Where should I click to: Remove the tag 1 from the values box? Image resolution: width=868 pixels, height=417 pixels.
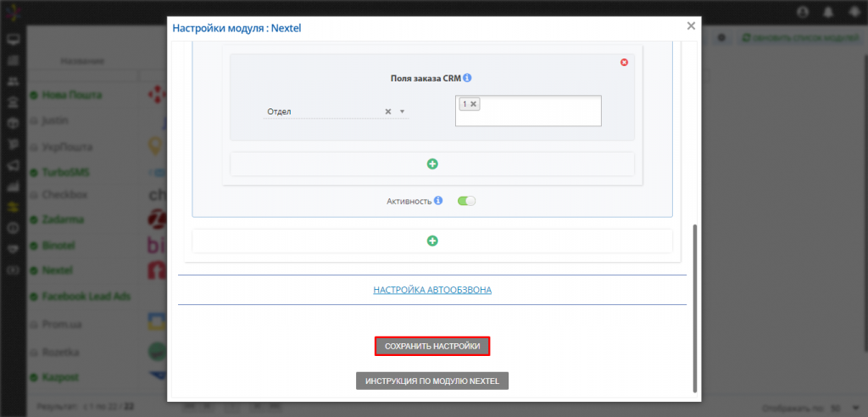[474, 103]
